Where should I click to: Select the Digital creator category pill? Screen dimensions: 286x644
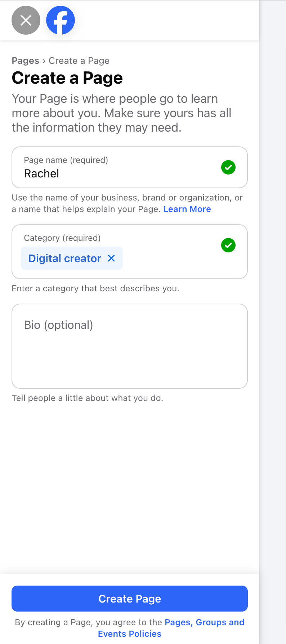65,258
